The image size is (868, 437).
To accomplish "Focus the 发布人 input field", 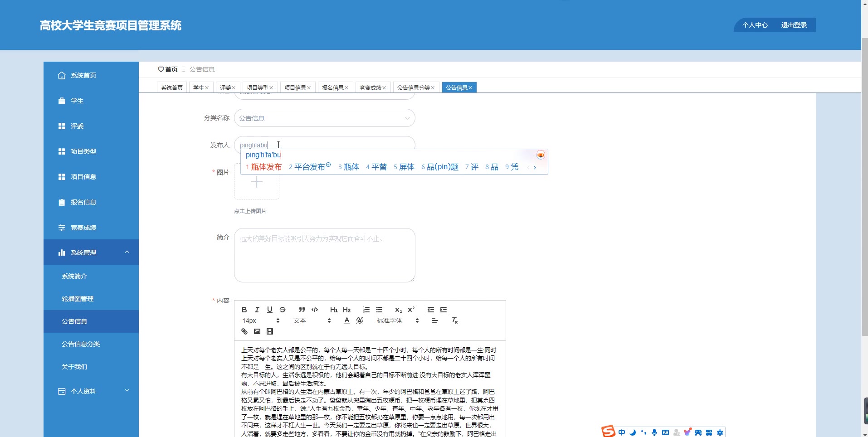I will 325,145.
